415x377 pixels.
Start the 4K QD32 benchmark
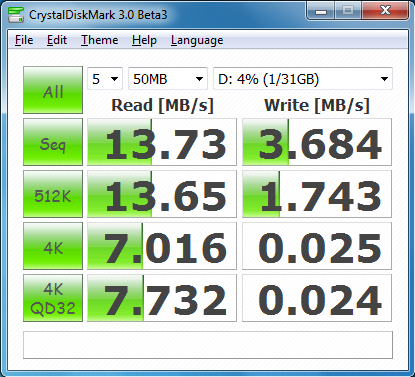tap(53, 298)
